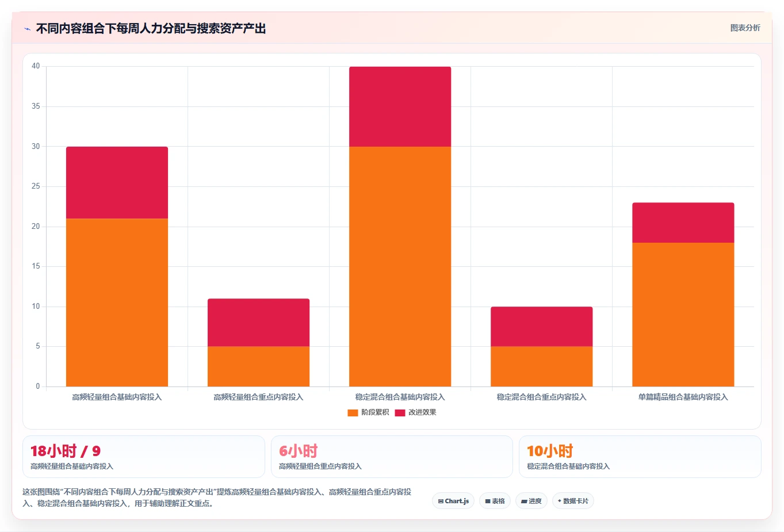Toggle the 阶段累积 legend entry
The height and width of the screenshot is (532, 784).
tap(368, 412)
